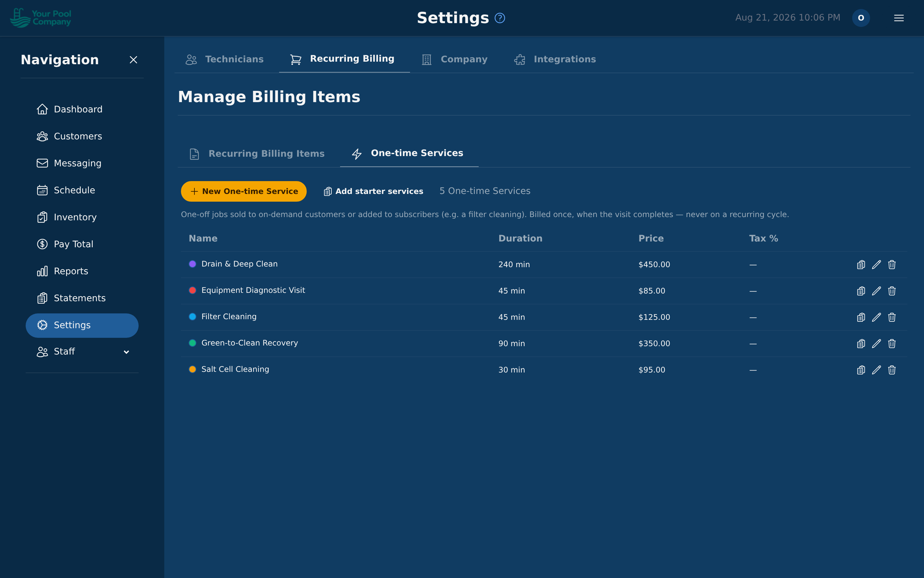Click the Duration column header
This screenshot has width=924, height=578.
coord(520,239)
